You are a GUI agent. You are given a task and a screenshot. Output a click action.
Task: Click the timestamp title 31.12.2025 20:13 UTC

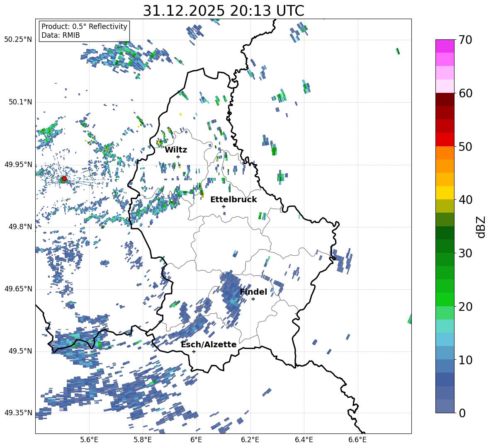coord(223,11)
